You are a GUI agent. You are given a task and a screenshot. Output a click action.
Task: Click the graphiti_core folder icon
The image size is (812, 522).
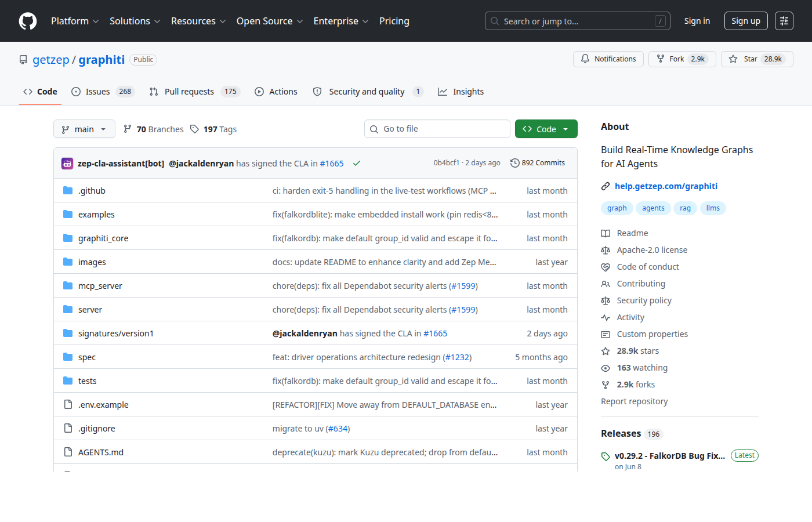(x=68, y=238)
